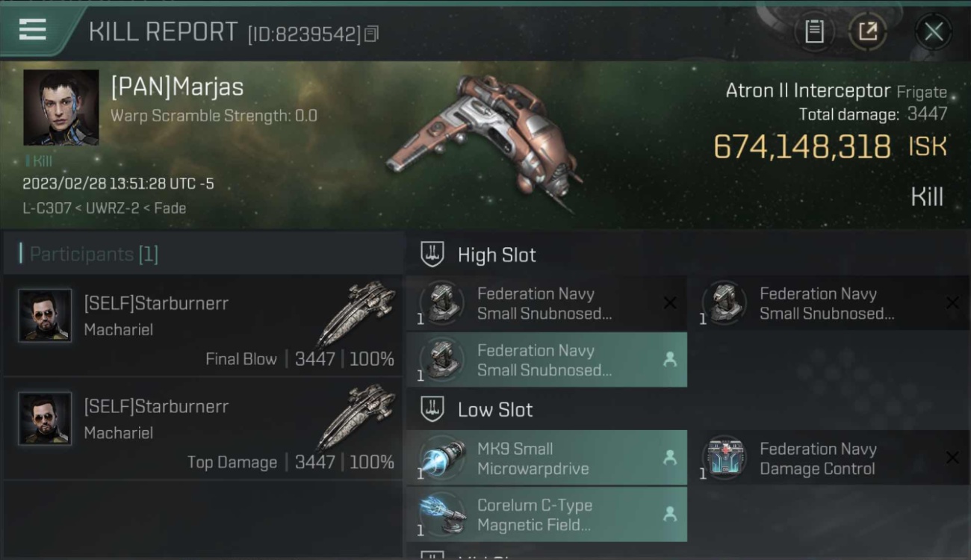
Task: Click the X on Damage Control module
Action: pyautogui.click(x=952, y=458)
